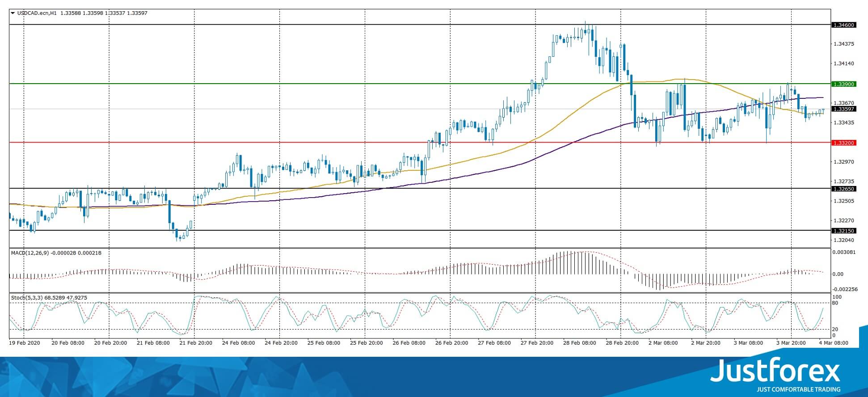Select the 1.33435 value on price axis
Viewport: 868px width, 397px height.
coord(844,122)
